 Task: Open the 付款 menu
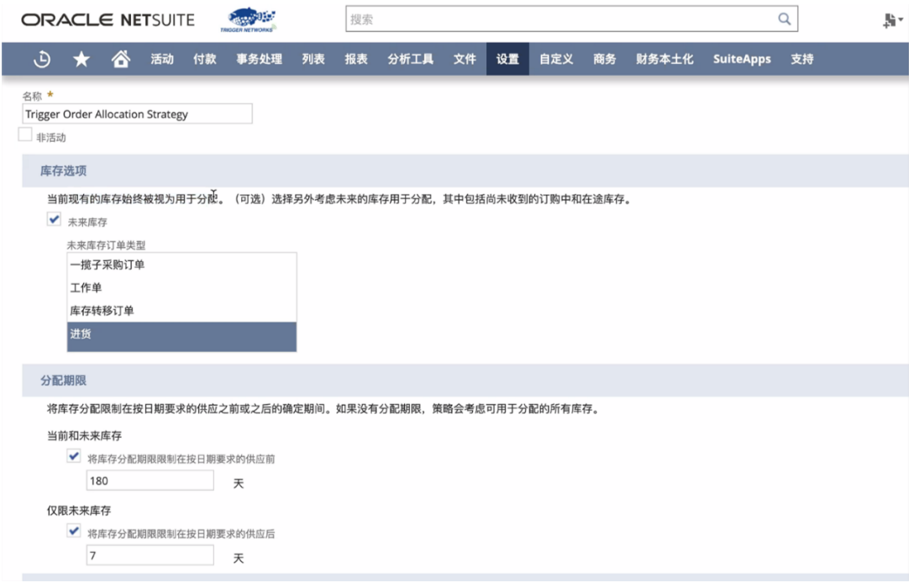[x=204, y=59]
